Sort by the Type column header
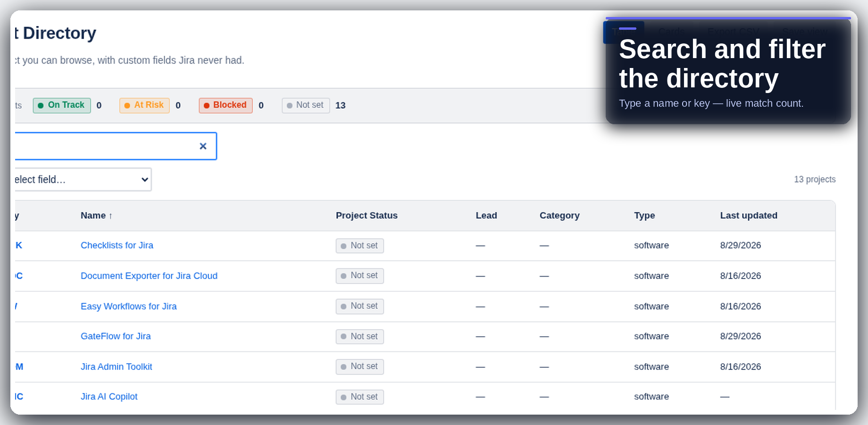This screenshot has height=425, width=868. (x=644, y=216)
